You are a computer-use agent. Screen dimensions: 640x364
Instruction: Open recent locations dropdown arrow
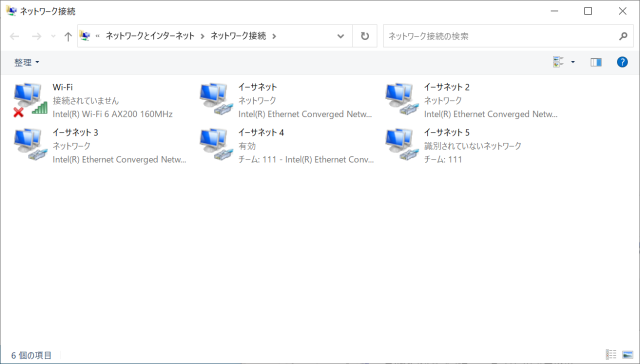[53, 36]
